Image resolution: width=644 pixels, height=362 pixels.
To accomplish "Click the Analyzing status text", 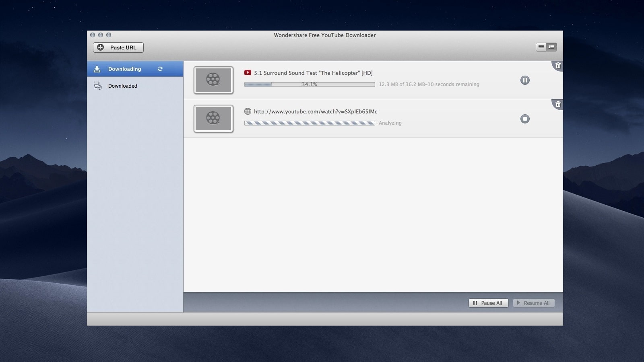I will [x=390, y=123].
